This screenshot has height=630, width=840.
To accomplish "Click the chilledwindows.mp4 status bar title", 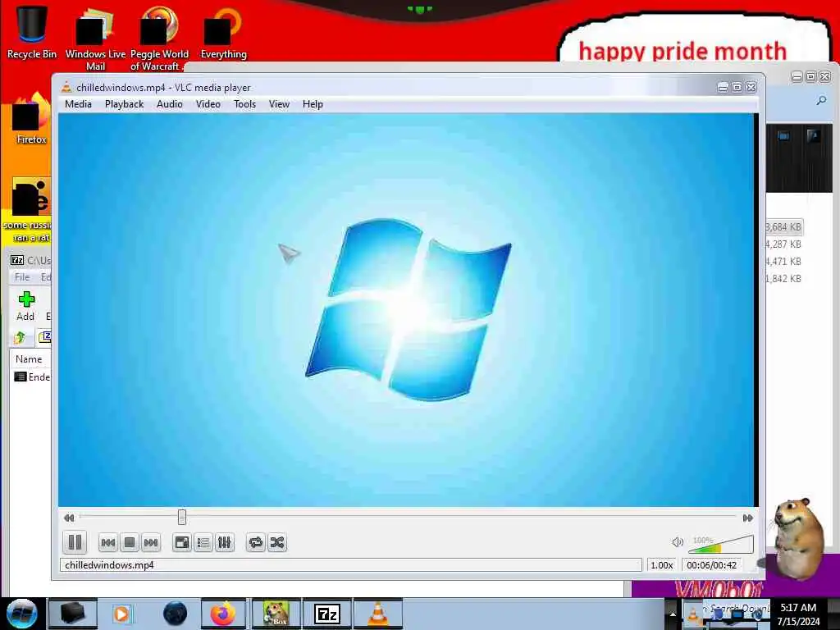I will point(109,564).
